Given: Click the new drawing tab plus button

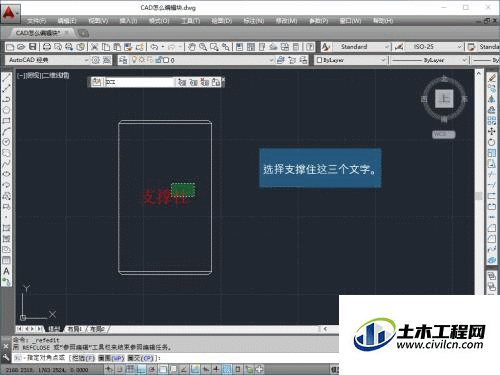Looking at the screenshot, I should click(x=83, y=33).
